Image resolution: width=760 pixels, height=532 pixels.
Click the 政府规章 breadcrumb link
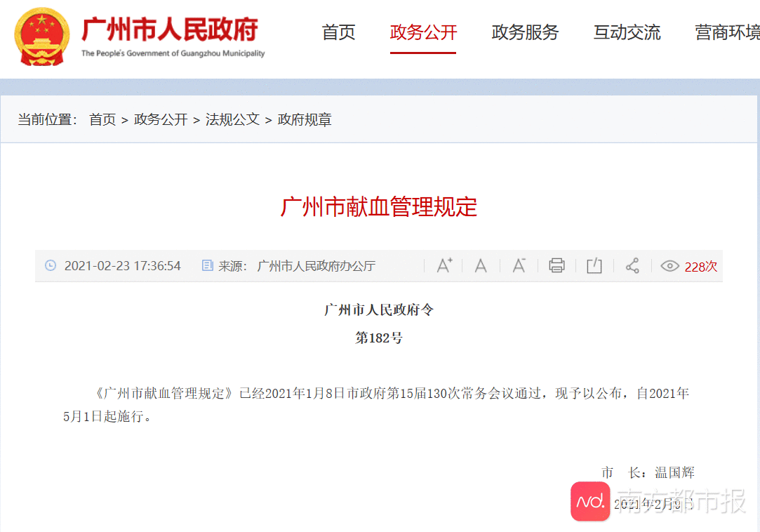305,119
